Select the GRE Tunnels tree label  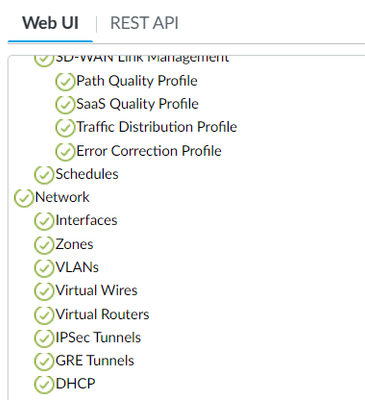95,361
